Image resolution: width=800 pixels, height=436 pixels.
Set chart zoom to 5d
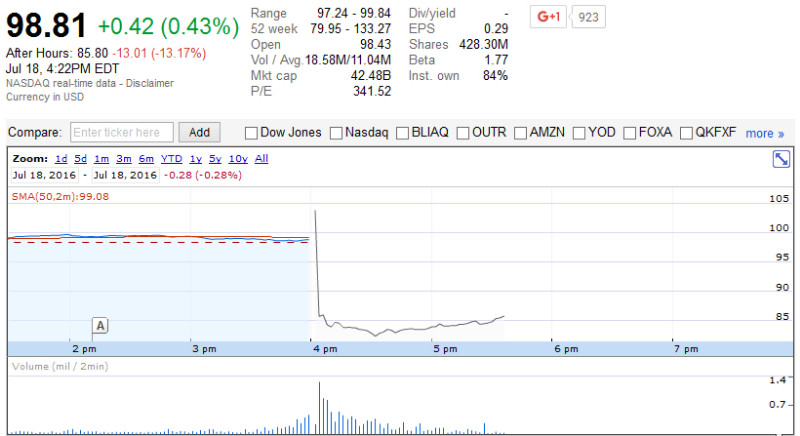click(x=81, y=159)
